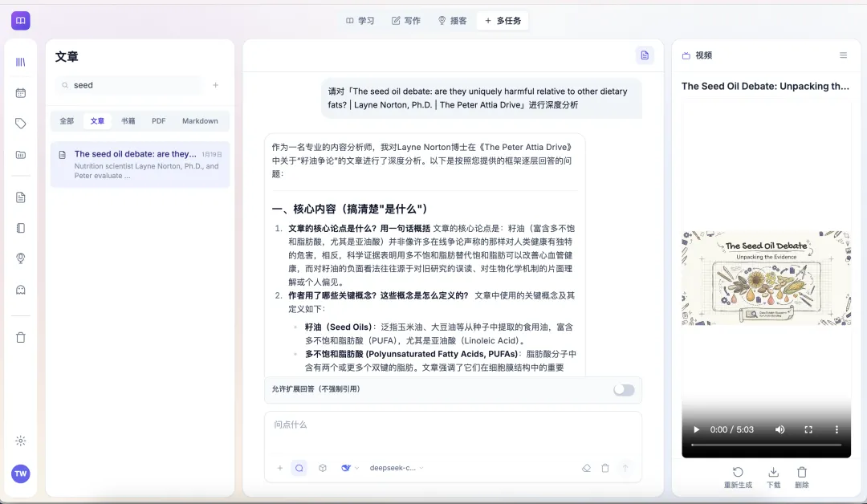Toggle the chat bubble mode icon
Image resolution: width=867 pixels, height=504 pixels.
click(x=299, y=468)
